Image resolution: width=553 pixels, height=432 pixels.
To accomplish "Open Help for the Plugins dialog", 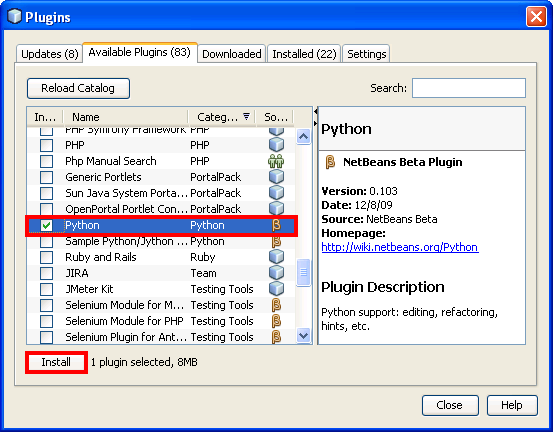I will [x=512, y=405].
